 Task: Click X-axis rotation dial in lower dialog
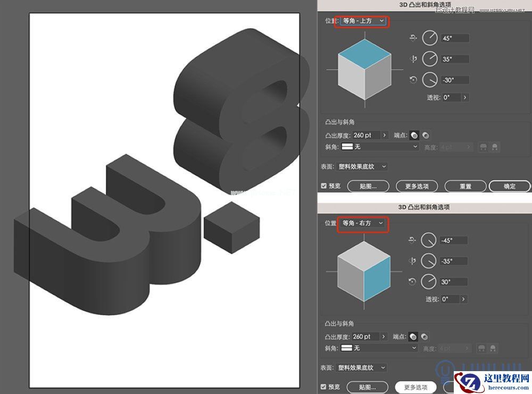pyautogui.click(x=428, y=240)
